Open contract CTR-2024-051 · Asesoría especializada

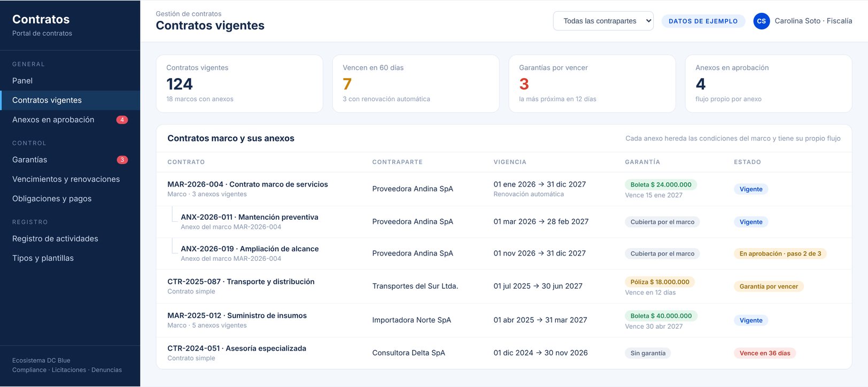point(237,348)
